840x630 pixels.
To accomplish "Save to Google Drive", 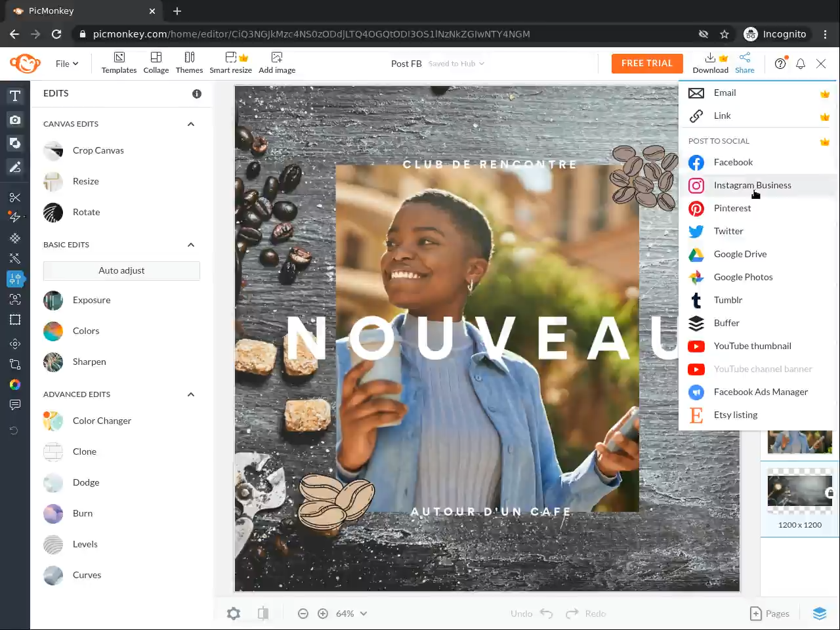I will click(758, 254).
